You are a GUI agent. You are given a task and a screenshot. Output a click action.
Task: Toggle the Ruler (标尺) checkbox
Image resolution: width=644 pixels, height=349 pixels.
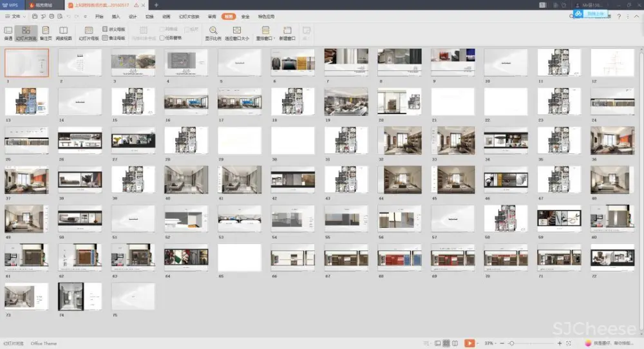(x=186, y=29)
